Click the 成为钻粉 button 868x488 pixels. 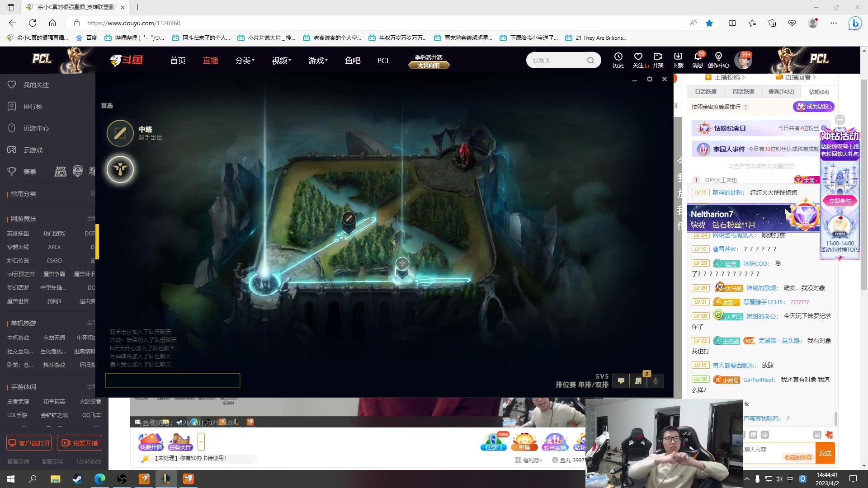(813, 107)
